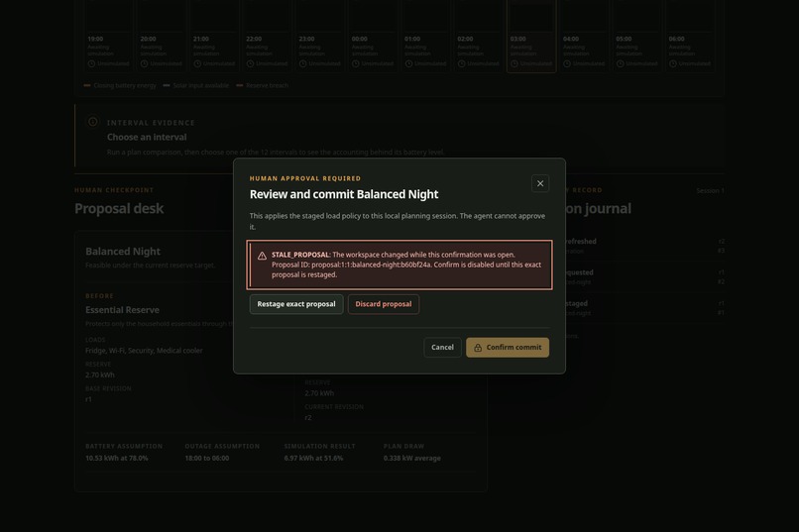Click the base revision value r1
The height and width of the screenshot is (532, 799).
coord(88,399)
